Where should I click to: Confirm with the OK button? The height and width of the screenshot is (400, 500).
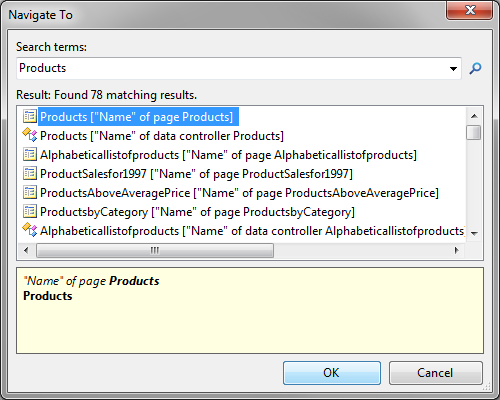332,373
